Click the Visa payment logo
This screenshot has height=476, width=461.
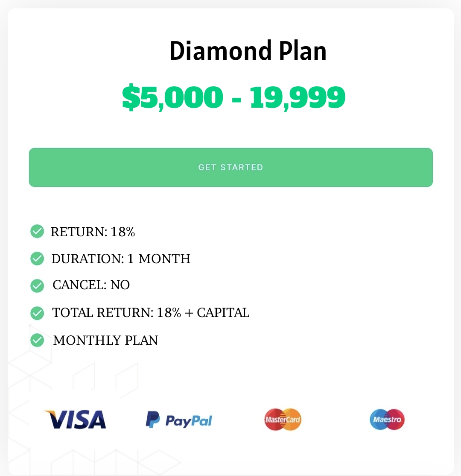(75, 419)
